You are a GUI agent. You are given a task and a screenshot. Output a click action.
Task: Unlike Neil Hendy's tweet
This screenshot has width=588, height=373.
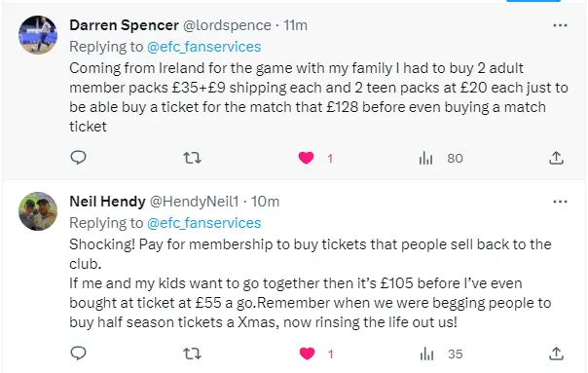coord(307,354)
